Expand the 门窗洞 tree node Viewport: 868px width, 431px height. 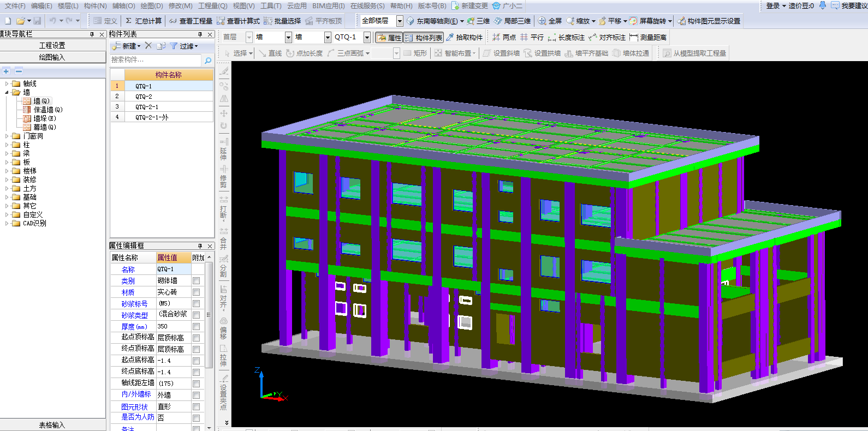coord(7,136)
